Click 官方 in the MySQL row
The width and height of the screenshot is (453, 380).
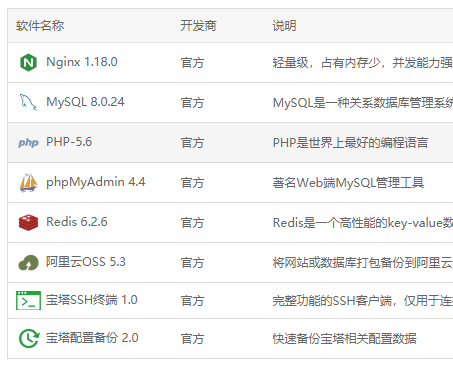[192, 103]
